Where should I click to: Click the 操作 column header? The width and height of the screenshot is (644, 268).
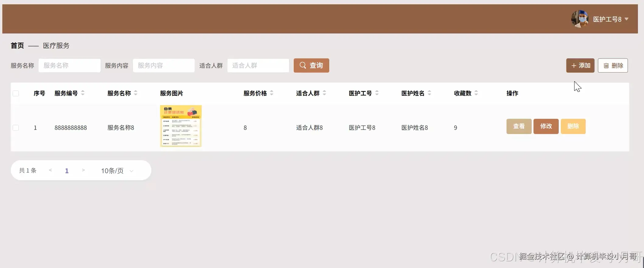512,93
